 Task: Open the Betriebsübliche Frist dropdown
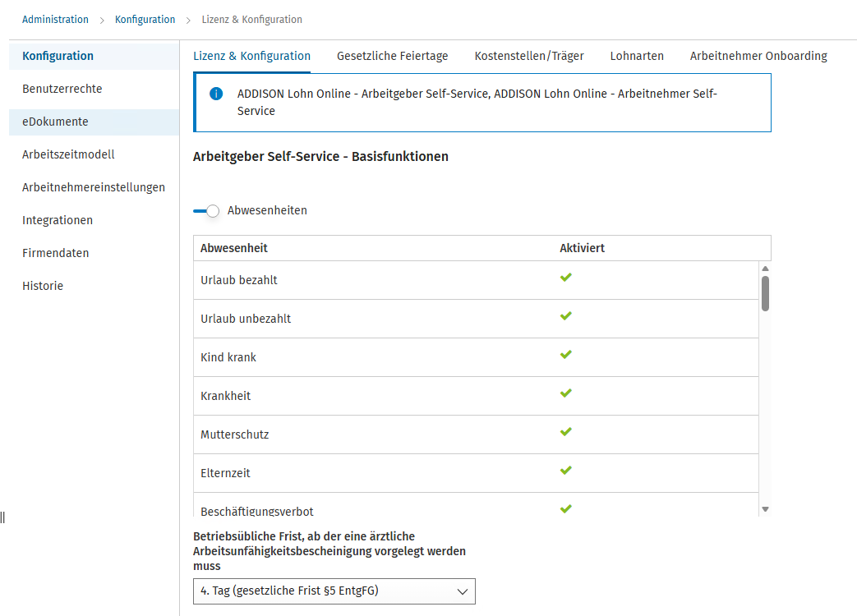(x=334, y=591)
